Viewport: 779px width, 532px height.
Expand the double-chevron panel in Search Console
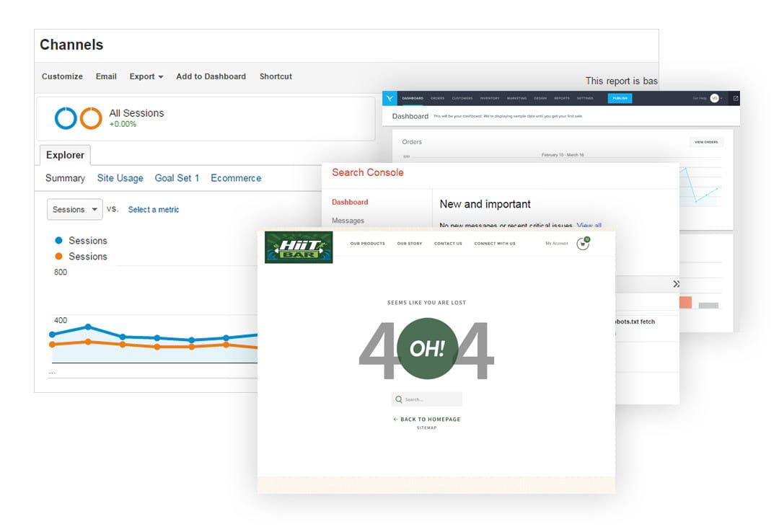click(x=677, y=284)
